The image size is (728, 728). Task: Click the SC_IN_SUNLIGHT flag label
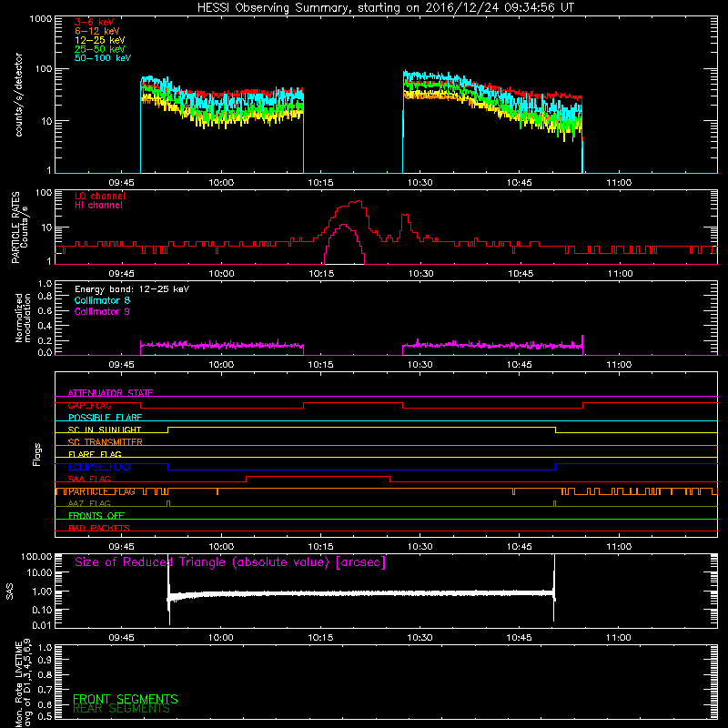(105, 430)
